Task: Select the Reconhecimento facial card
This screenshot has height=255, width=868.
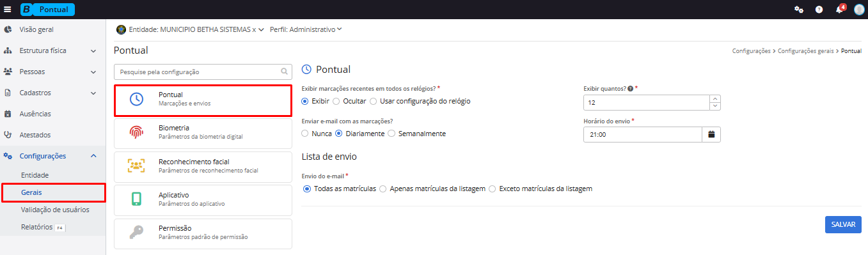Action: tap(203, 166)
